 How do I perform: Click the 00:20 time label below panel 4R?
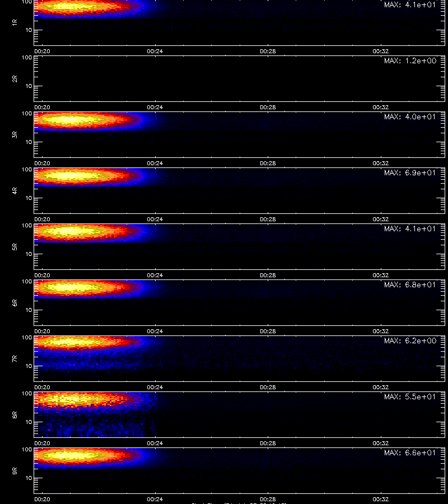pyautogui.click(x=42, y=219)
